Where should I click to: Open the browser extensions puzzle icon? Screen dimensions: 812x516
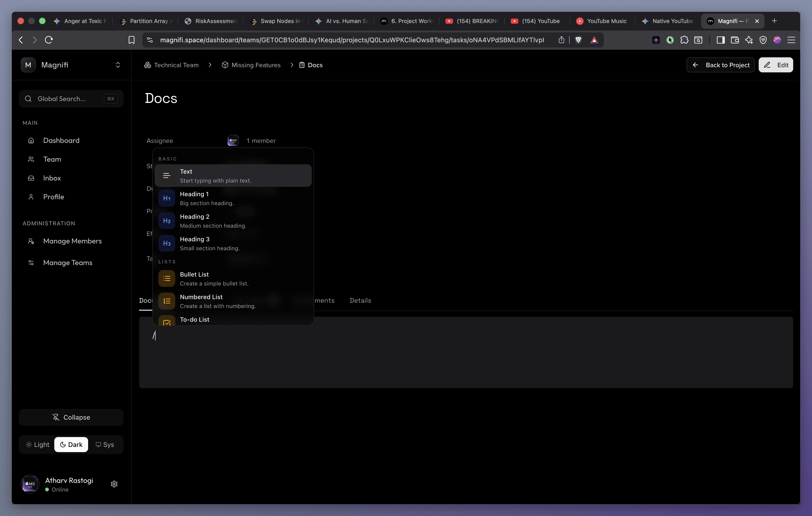[x=684, y=40]
